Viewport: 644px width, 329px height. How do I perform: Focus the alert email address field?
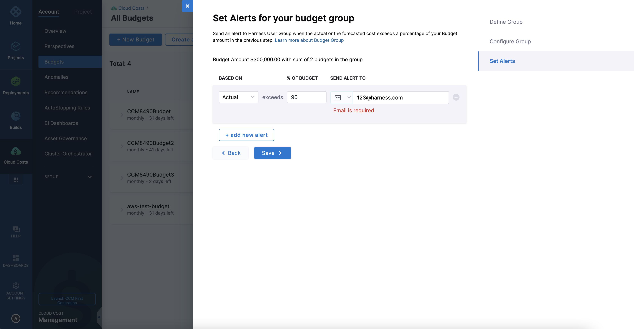pos(400,97)
